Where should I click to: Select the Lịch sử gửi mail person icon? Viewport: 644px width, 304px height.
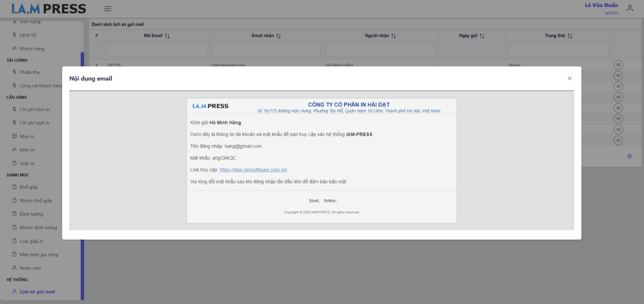point(14,291)
